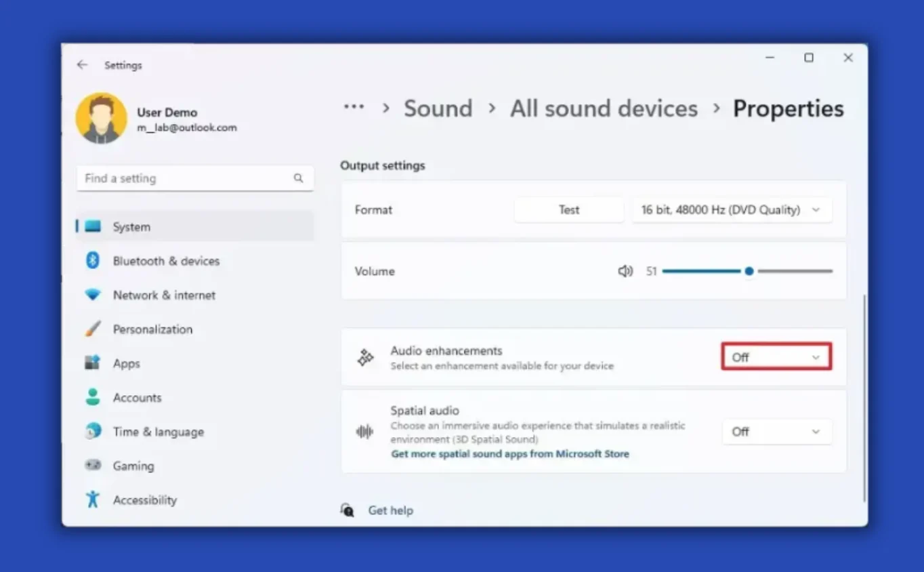Click the Accounts person icon
This screenshot has width=924, height=572.
tap(92, 397)
